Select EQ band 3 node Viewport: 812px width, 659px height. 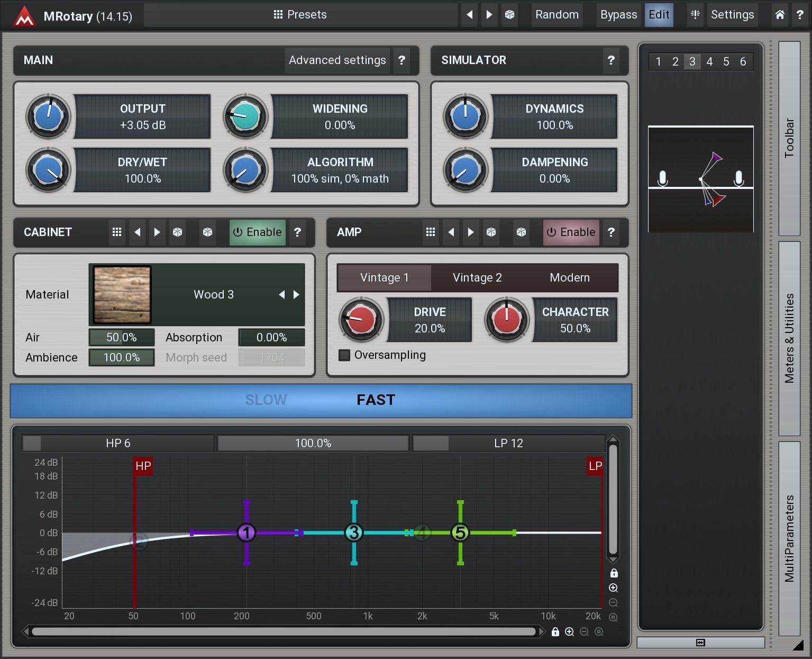[x=353, y=532]
